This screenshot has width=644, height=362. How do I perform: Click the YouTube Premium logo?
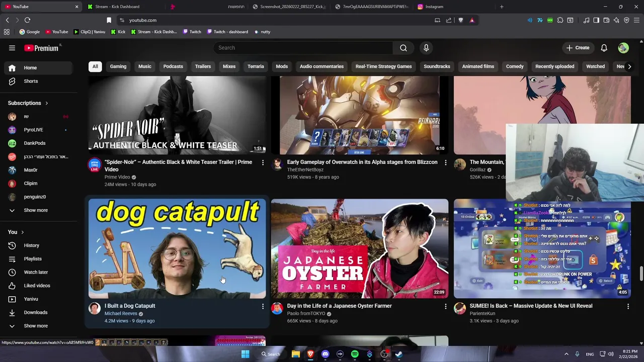pyautogui.click(x=42, y=48)
